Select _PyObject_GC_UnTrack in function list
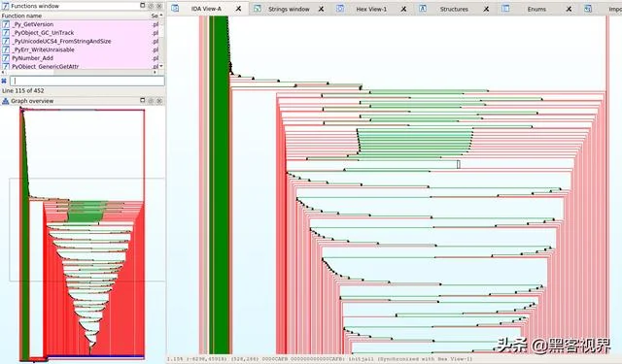622x364 pixels. [43, 33]
